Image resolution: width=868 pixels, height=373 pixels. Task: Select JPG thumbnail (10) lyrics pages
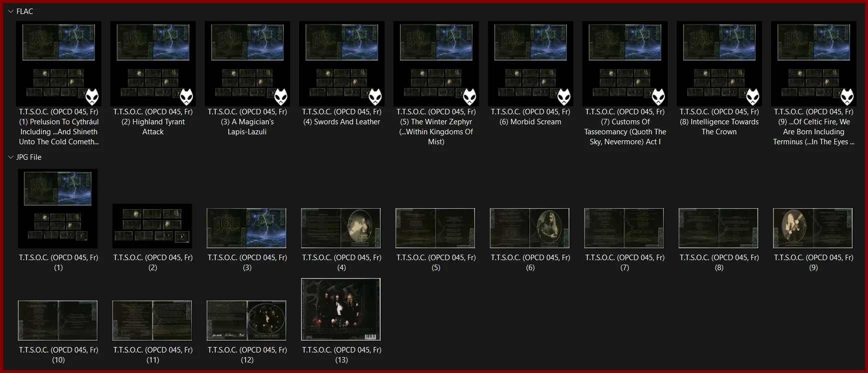[x=58, y=321]
